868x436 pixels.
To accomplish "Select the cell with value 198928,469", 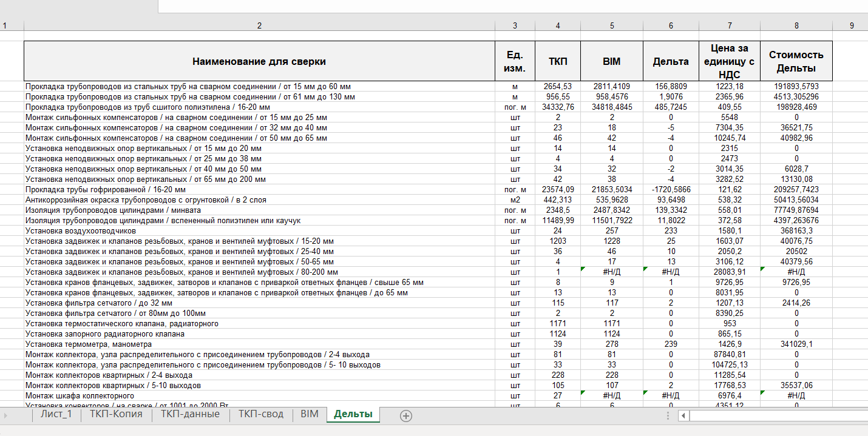I will pyautogui.click(x=796, y=107).
